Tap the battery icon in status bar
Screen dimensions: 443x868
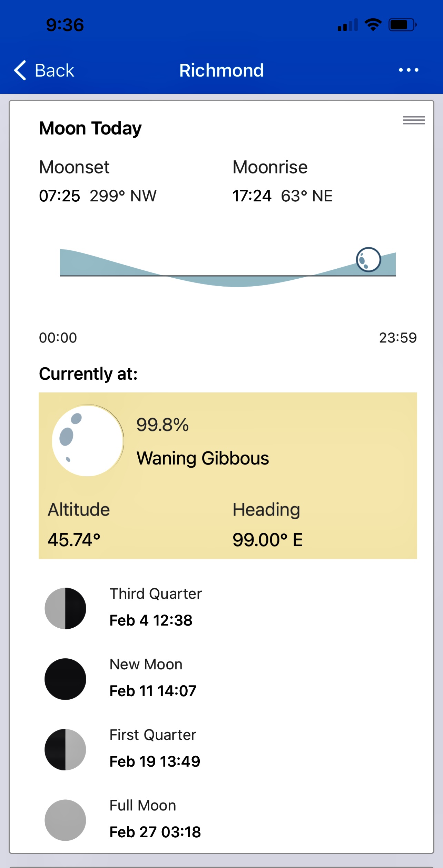click(x=402, y=25)
